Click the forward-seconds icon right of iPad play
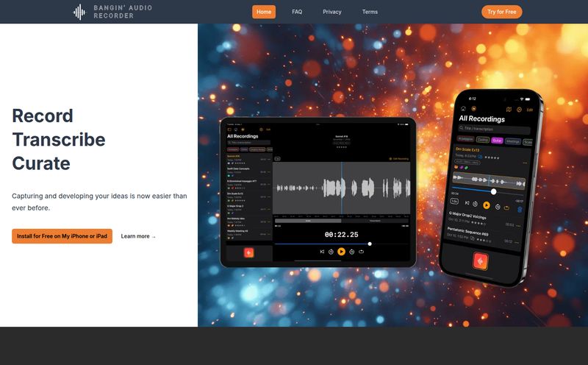Image resolution: width=588 pixels, height=365 pixels. 352,252
